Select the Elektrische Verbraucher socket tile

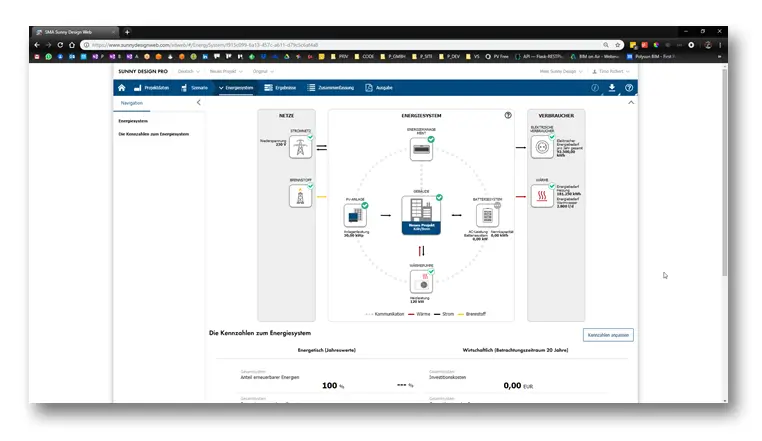coord(542,146)
